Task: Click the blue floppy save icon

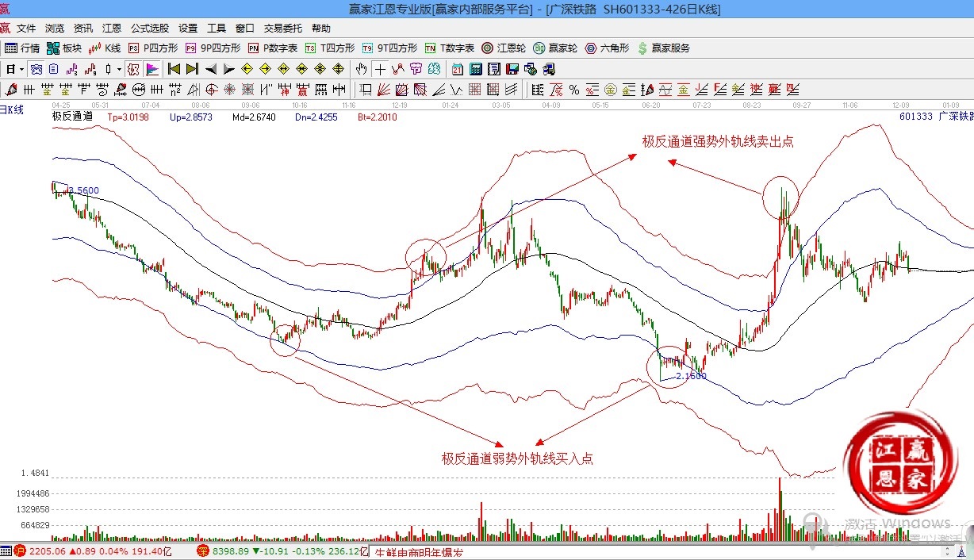Action: point(512,69)
